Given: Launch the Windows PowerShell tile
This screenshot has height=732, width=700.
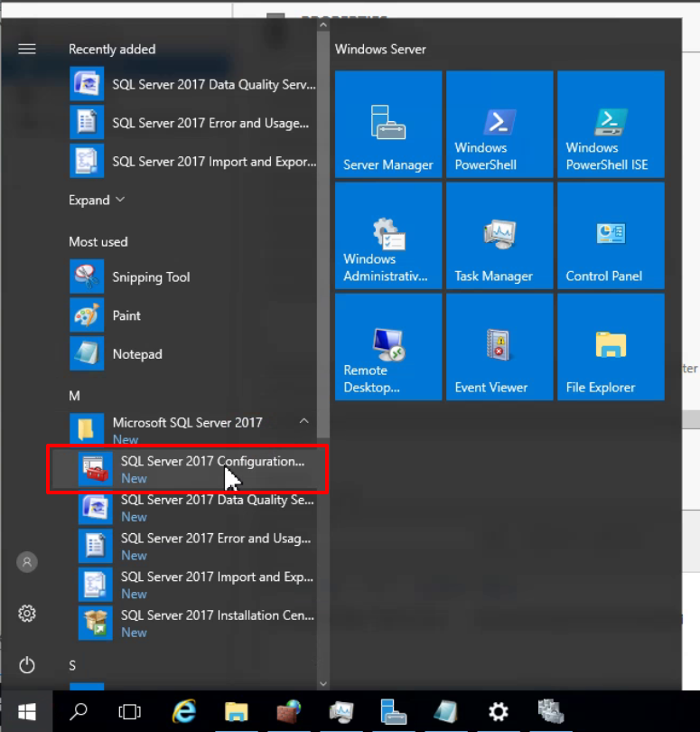Looking at the screenshot, I should 499,124.
